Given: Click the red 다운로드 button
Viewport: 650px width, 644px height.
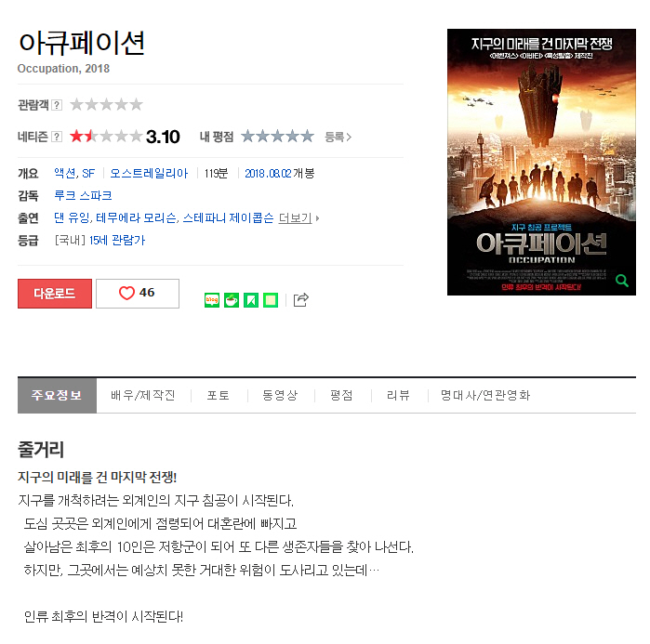Looking at the screenshot, I should click(x=55, y=294).
